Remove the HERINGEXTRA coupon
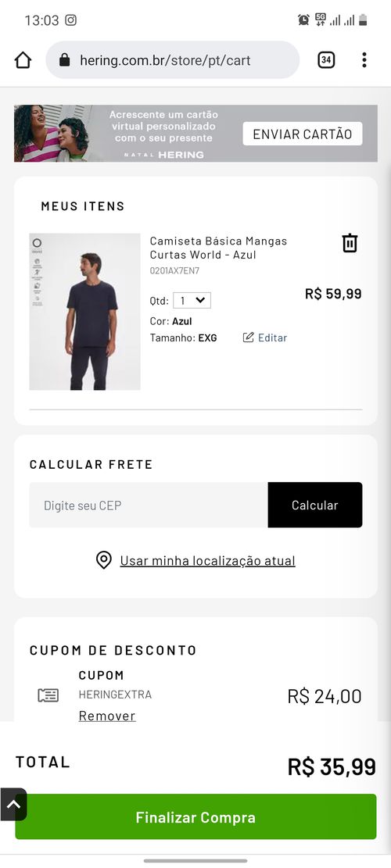 coord(107,716)
